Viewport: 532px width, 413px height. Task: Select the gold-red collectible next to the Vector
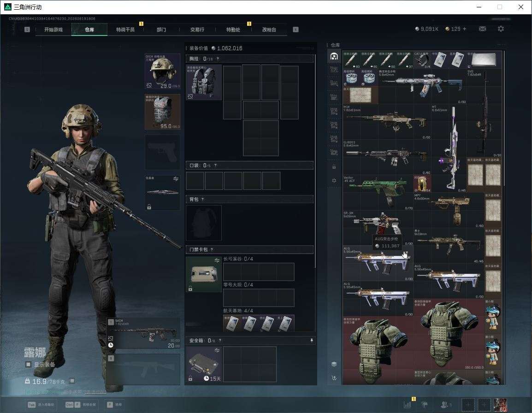422,183
